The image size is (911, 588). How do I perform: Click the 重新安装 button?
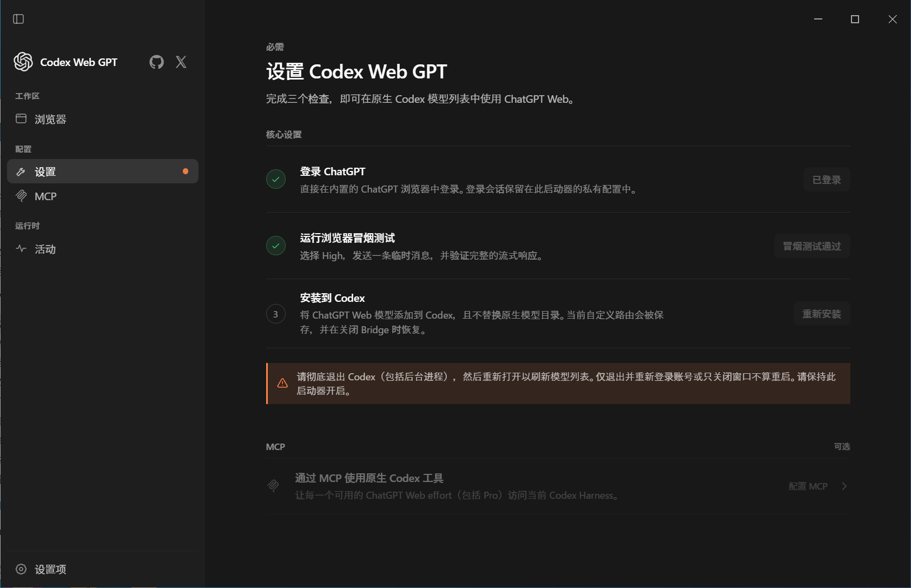click(x=822, y=314)
